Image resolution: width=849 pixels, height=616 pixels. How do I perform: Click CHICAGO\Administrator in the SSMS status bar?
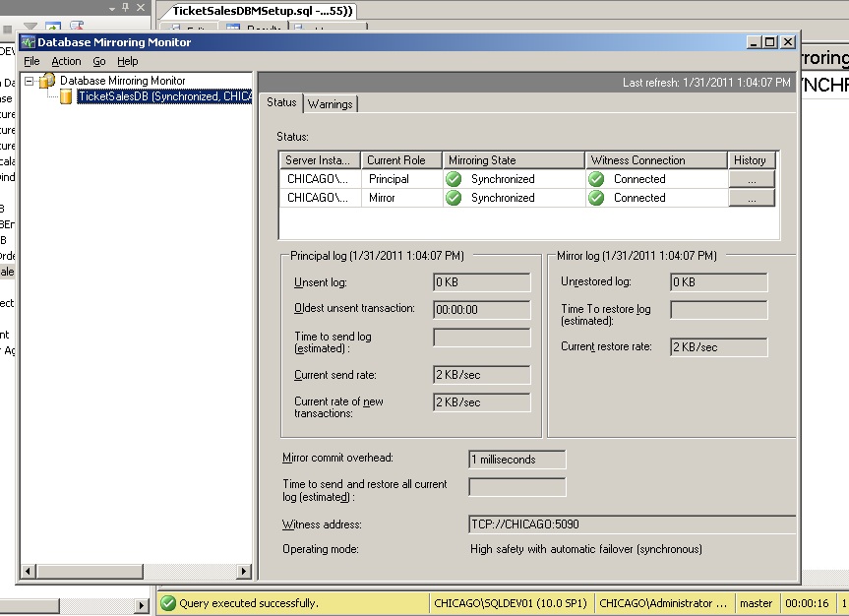(x=663, y=603)
